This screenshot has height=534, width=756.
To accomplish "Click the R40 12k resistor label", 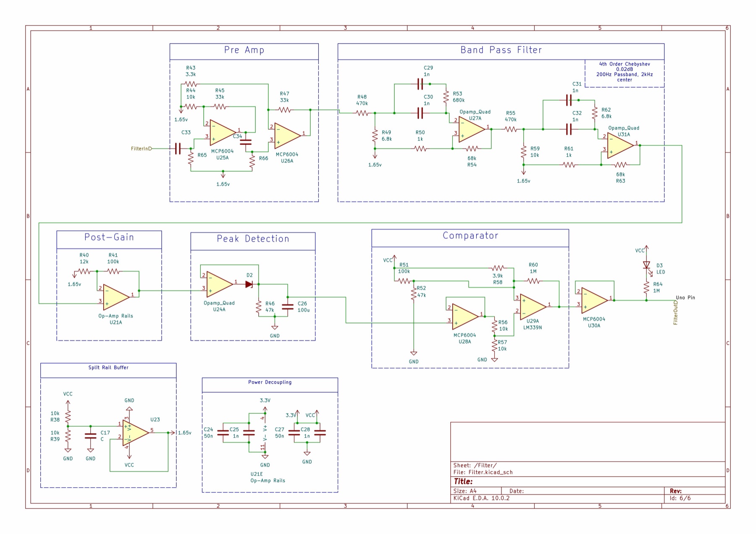I will coord(84,258).
